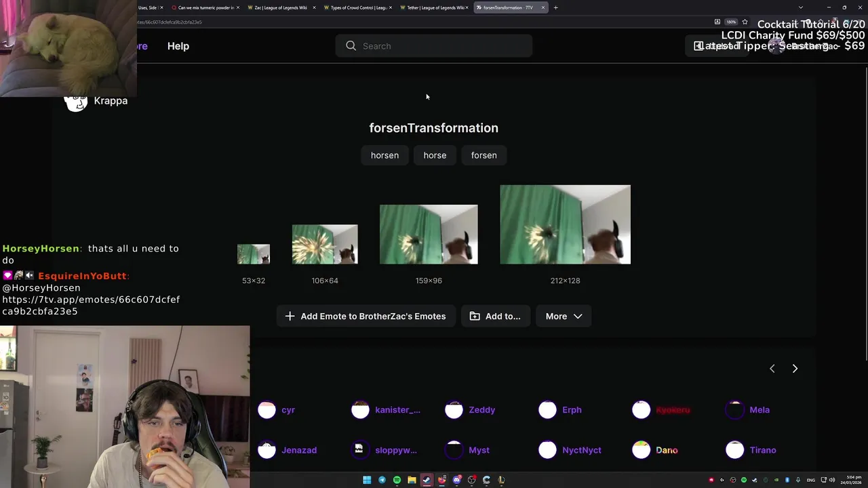Click the forsen tag
This screenshot has height=488, width=868.
484,155
